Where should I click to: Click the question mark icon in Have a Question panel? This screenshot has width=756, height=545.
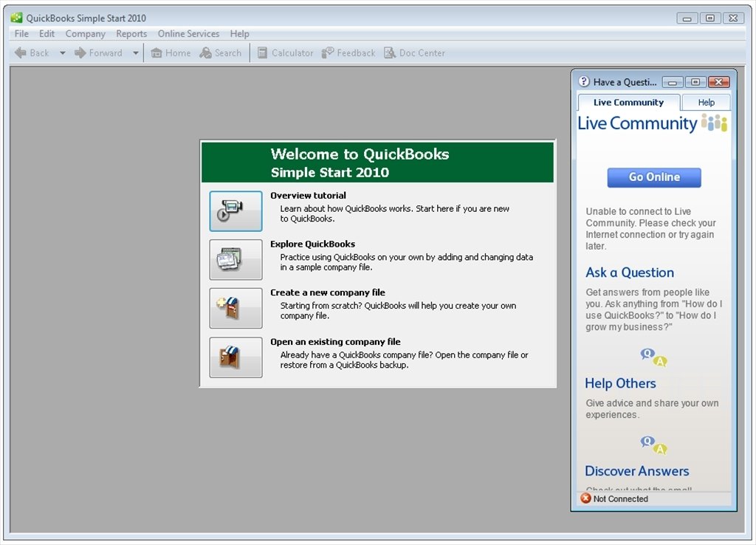tap(584, 81)
